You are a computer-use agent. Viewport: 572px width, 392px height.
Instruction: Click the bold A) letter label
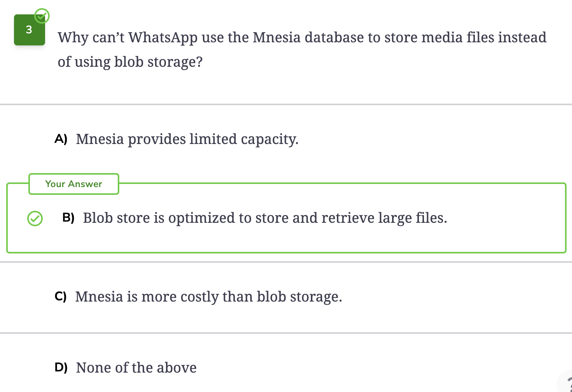(61, 139)
